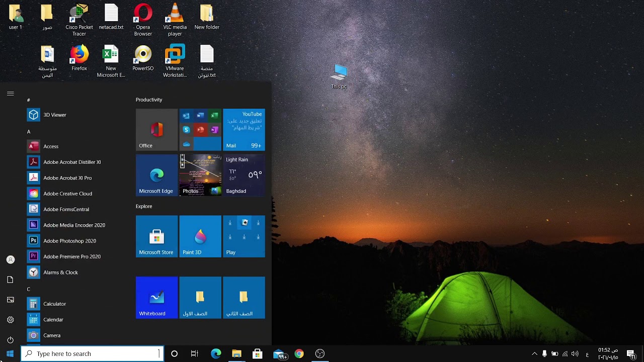Click the Productivity group title
644x362 pixels.
click(x=149, y=100)
